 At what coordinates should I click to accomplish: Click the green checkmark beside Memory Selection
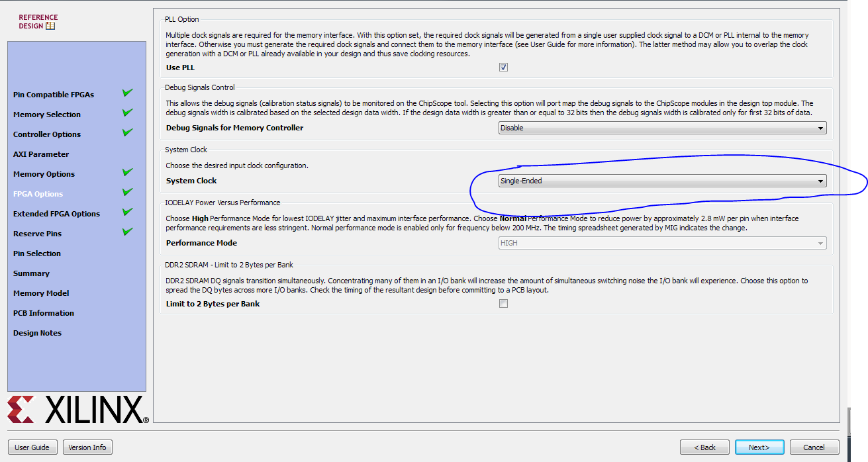(128, 113)
